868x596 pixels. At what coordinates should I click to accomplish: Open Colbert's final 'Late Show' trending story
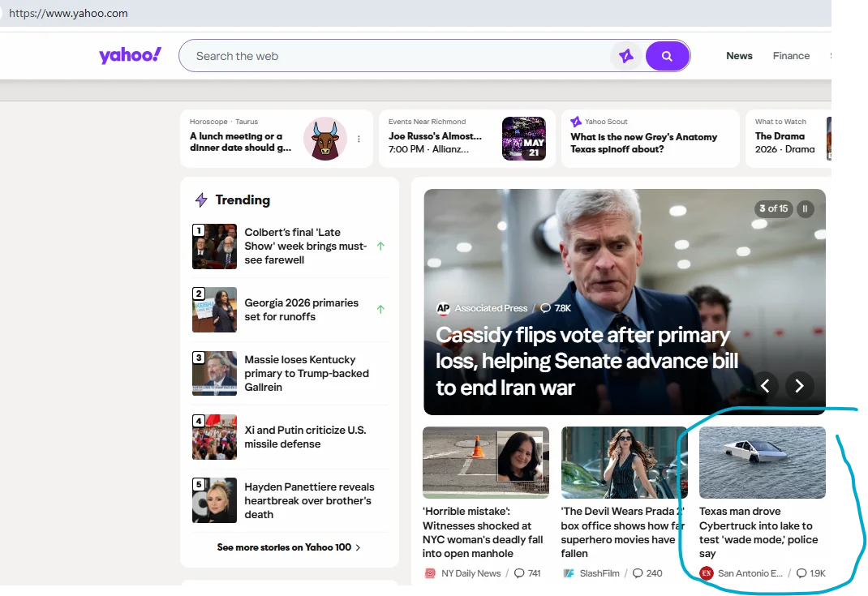point(306,247)
